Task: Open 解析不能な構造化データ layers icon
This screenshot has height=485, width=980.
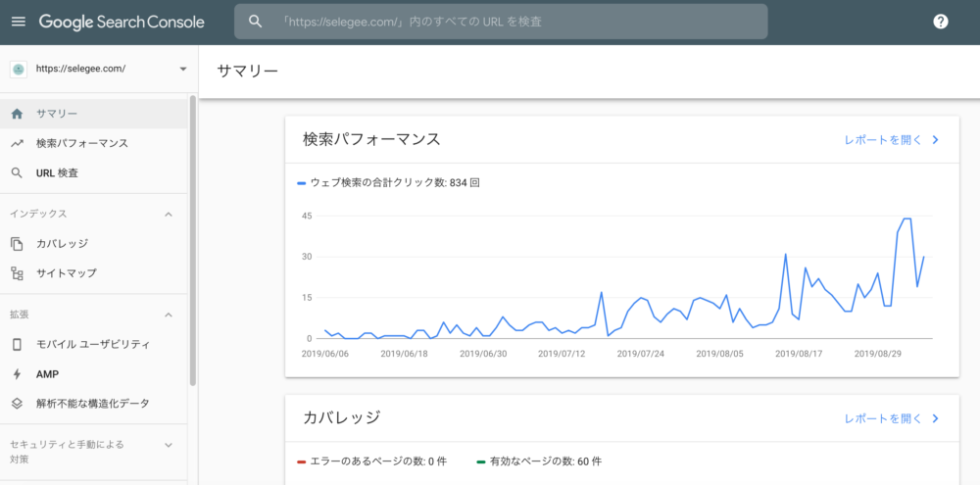Action: (x=18, y=403)
